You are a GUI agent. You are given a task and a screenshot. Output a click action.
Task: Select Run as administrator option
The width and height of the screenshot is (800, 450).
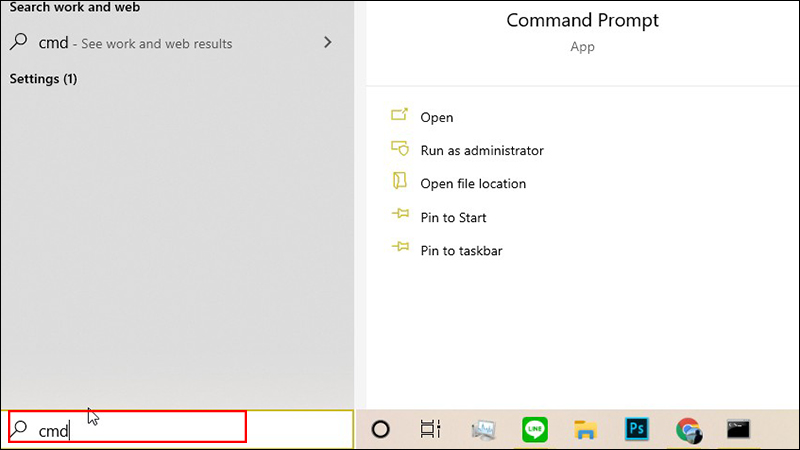[x=482, y=150]
